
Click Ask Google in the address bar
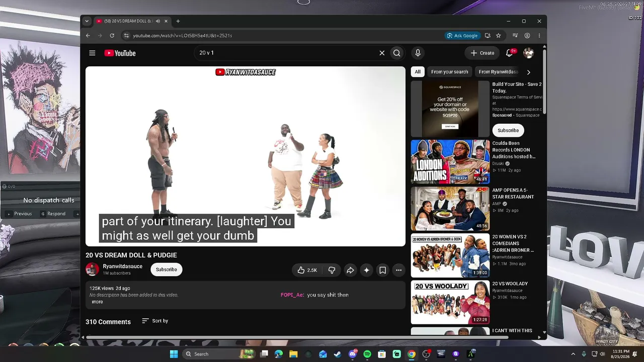pos(462,36)
